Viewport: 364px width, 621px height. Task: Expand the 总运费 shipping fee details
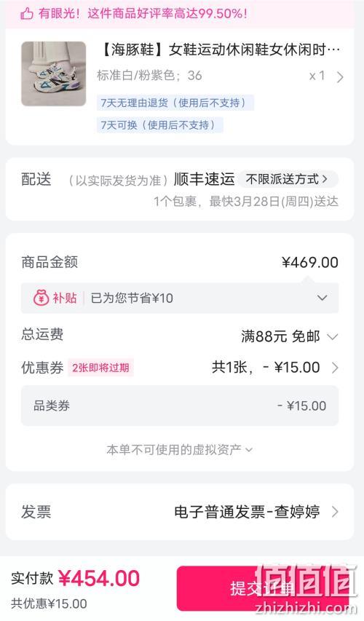332,336
